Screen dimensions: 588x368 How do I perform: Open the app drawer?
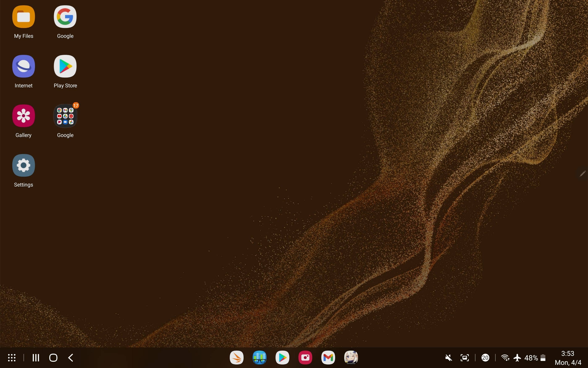pos(12,357)
